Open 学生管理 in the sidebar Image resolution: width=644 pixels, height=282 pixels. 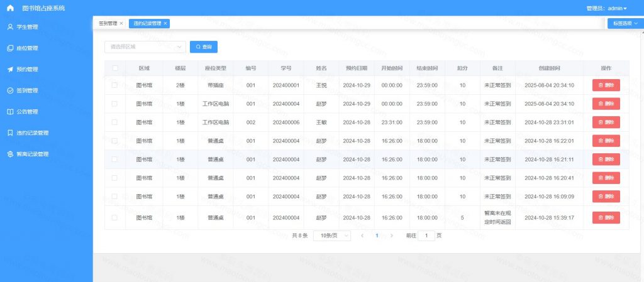pos(47,27)
